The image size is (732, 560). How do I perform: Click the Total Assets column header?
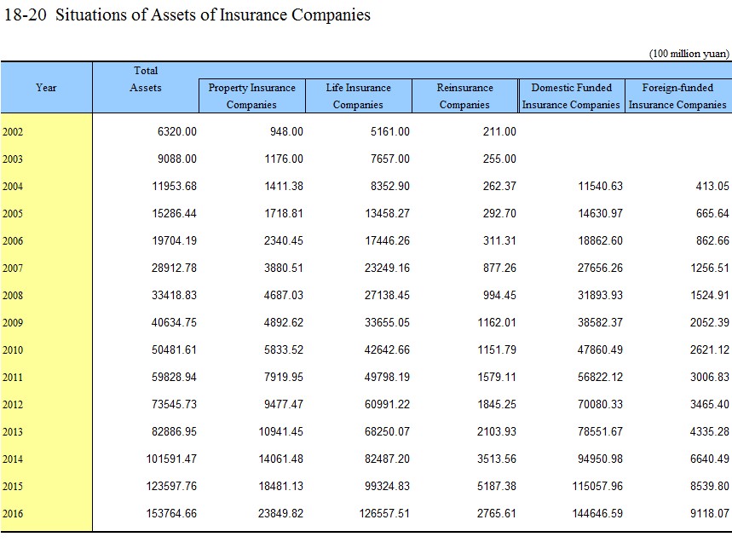coord(146,79)
